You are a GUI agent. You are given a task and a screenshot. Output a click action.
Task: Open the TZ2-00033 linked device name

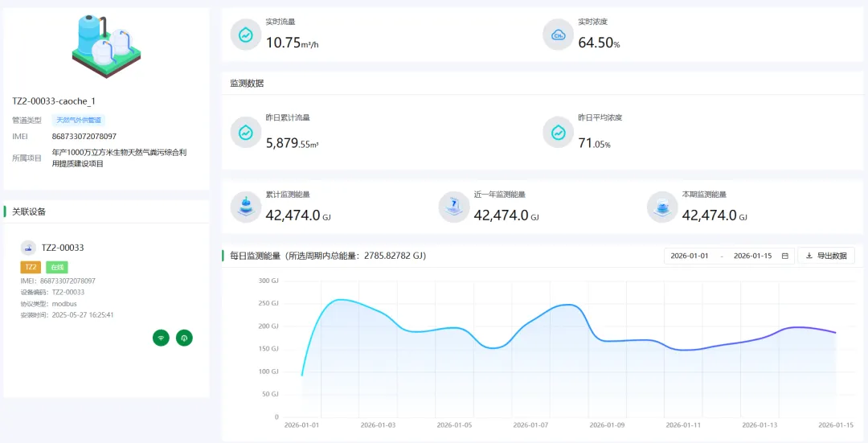(x=63, y=248)
